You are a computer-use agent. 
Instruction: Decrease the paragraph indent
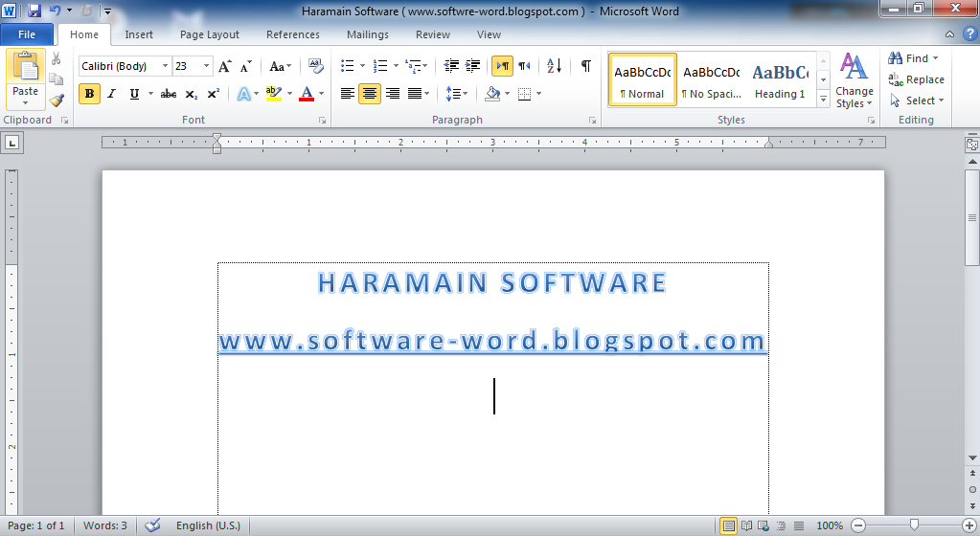click(451, 66)
